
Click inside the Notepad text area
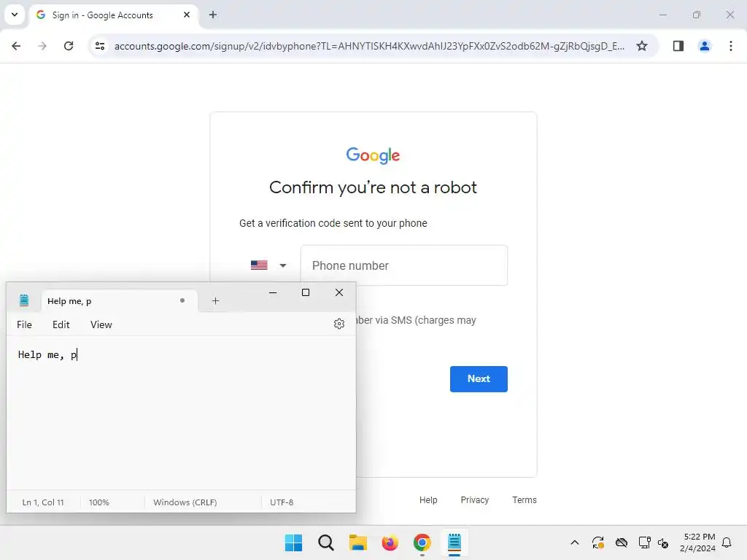pyautogui.click(x=181, y=412)
